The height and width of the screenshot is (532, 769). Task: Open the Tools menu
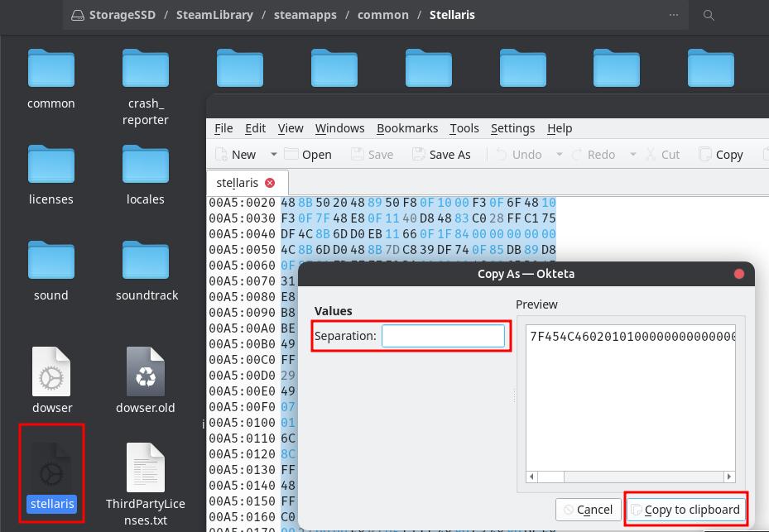tap(464, 128)
